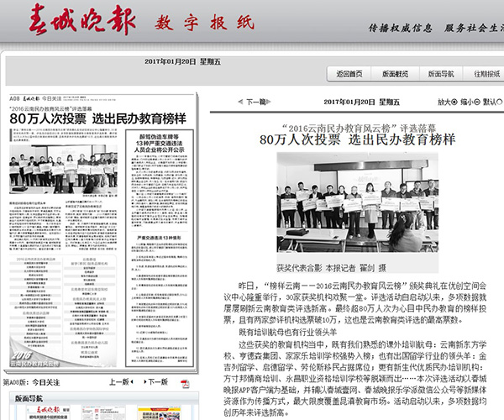Image resolution: width=504 pixels, height=420 pixels.
Task: Click article title 80万人次投票 选出民办教育榜样
Action: tap(358, 139)
